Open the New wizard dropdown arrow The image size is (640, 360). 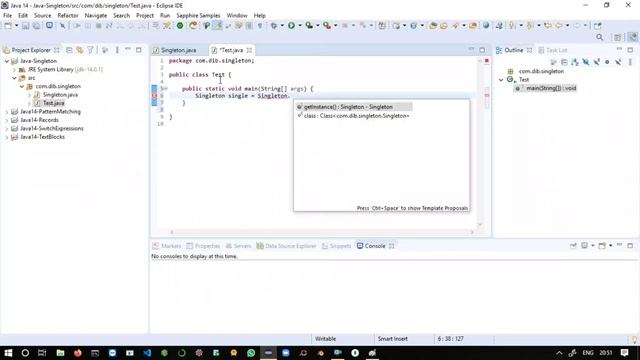pyautogui.click(x=16, y=26)
